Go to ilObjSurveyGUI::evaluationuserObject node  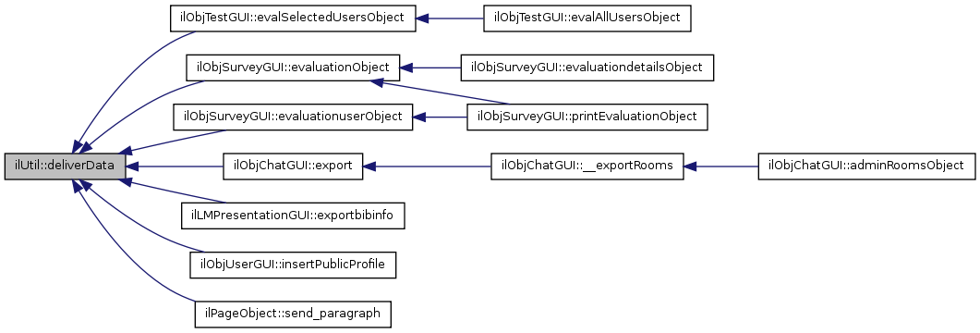point(293,117)
